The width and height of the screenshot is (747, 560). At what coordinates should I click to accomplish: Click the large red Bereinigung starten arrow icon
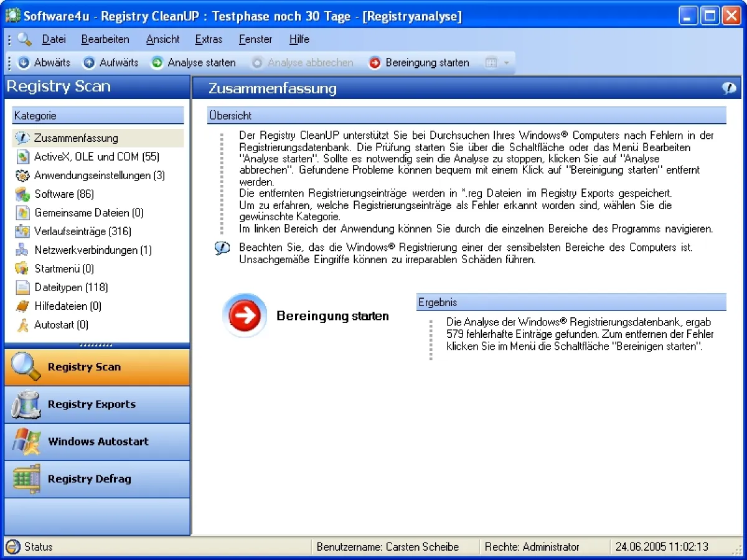pyautogui.click(x=245, y=316)
